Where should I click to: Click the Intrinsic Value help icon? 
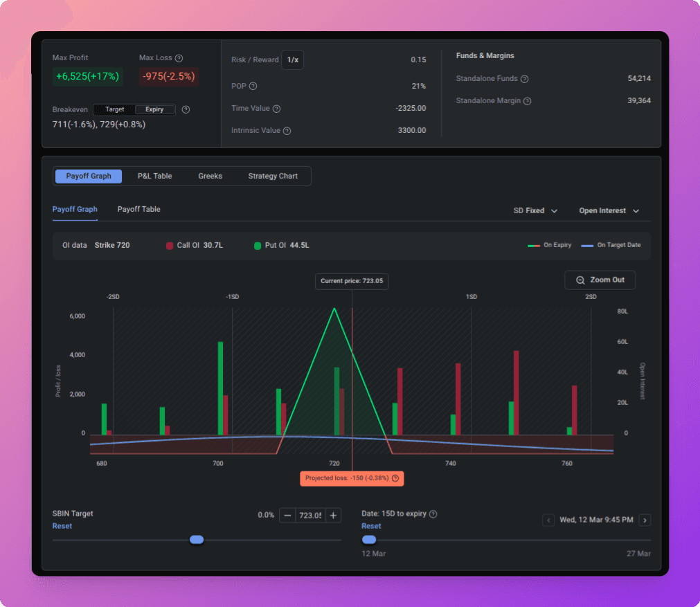[287, 131]
